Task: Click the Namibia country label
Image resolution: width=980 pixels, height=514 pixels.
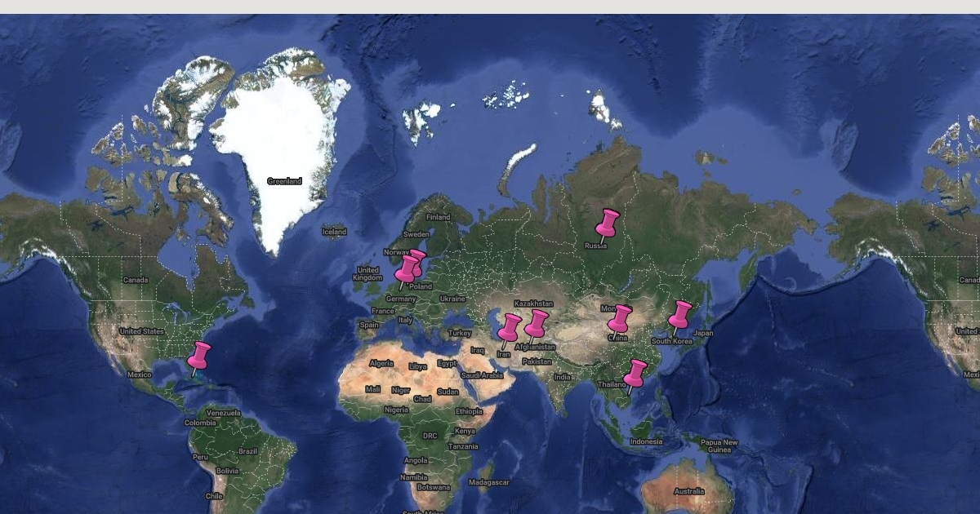Action: [x=414, y=476]
